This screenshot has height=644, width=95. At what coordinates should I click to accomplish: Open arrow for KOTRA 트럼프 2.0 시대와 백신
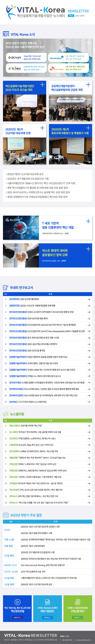[89, 402]
